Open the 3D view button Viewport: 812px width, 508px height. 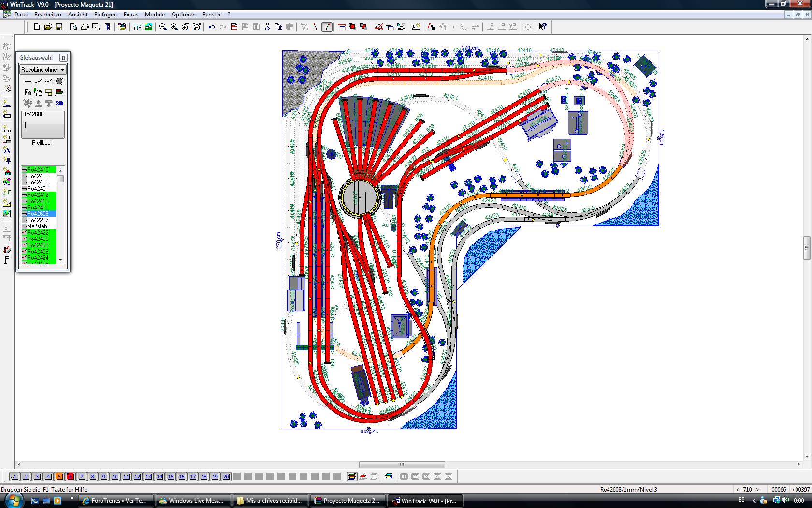point(59,103)
